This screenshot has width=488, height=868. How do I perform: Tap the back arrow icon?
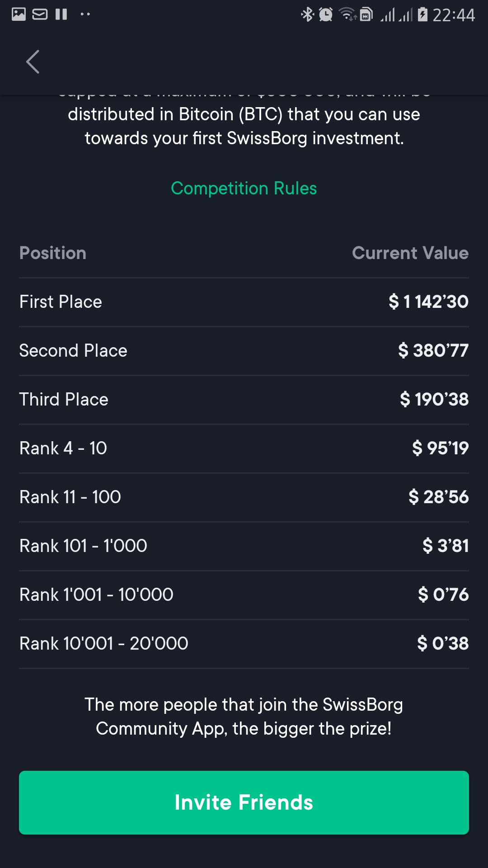point(33,62)
